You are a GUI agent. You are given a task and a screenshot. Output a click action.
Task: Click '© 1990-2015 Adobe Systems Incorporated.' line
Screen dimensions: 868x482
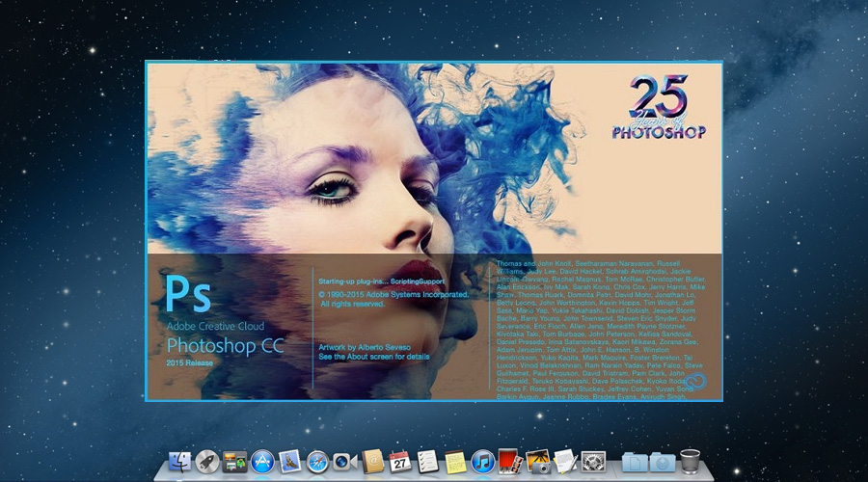[x=393, y=295]
